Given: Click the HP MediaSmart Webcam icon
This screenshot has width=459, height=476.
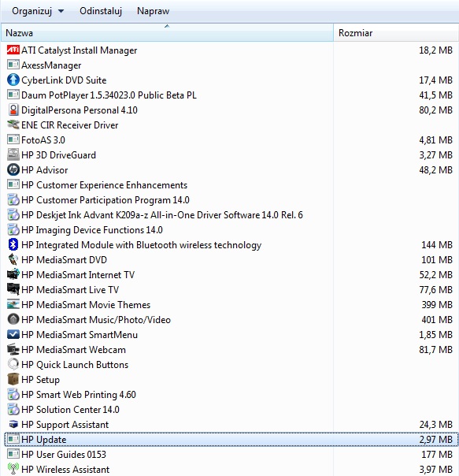Looking at the screenshot, I should [13, 349].
